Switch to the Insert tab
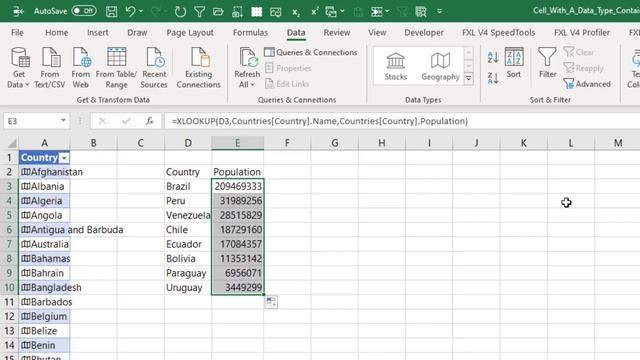 pos(98,33)
